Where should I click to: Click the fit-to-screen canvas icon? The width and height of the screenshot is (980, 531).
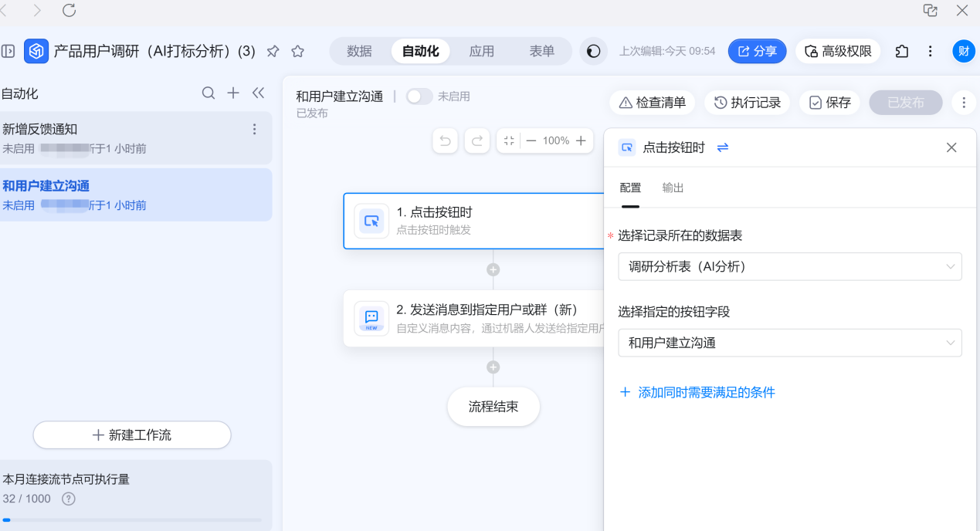(509, 140)
